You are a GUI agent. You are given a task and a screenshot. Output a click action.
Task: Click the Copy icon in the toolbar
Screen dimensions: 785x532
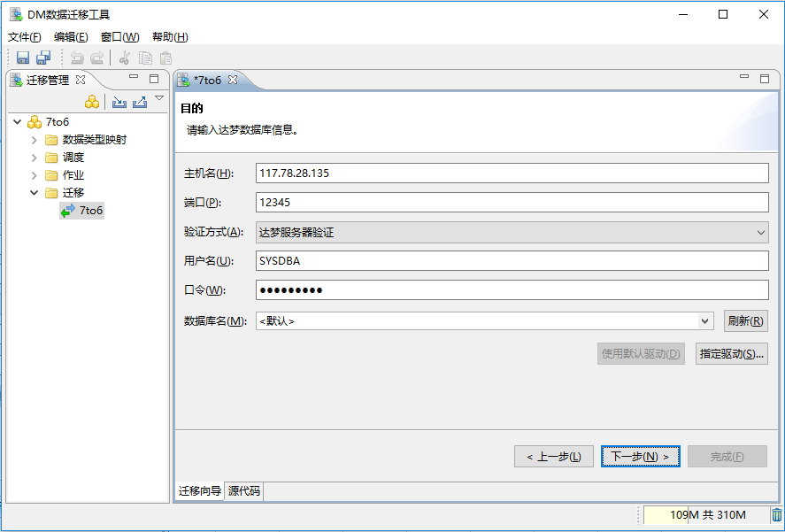pos(144,58)
